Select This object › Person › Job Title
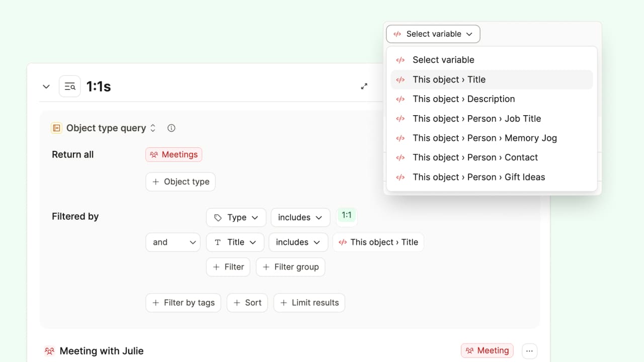The image size is (644, 362). click(476, 119)
